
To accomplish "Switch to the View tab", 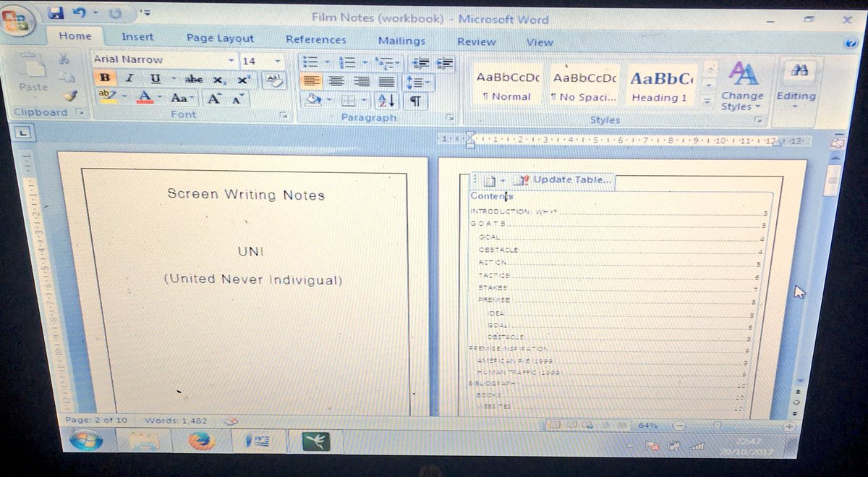I will click(x=540, y=43).
